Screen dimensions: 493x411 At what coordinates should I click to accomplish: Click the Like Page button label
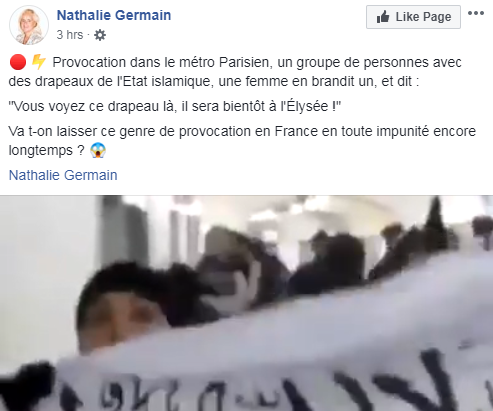pos(423,17)
